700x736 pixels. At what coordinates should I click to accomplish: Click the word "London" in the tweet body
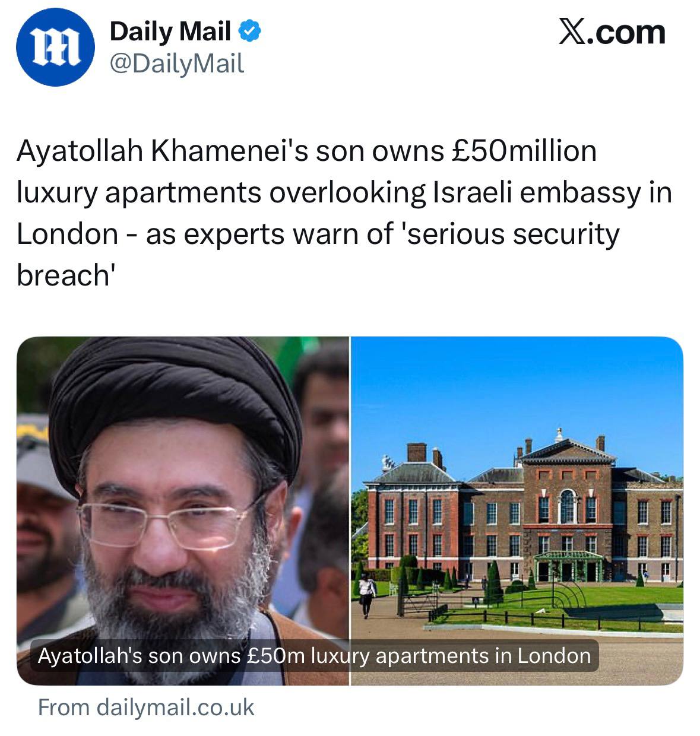coord(68,234)
